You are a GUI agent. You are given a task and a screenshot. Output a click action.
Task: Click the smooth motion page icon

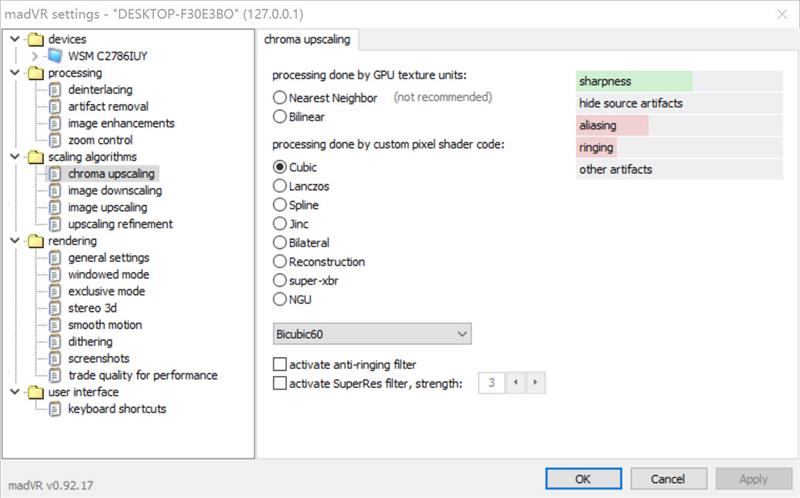pyautogui.click(x=56, y=325)
